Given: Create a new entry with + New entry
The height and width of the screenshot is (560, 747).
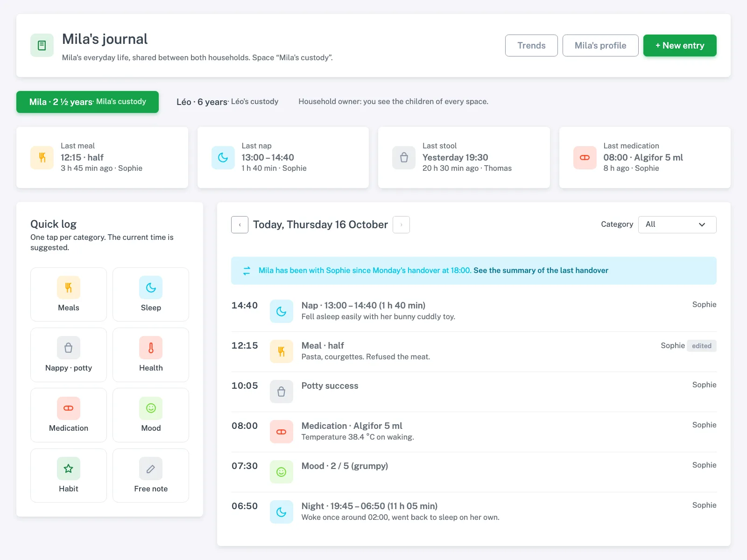Looking at the screenshot, I should (x=680, y=45).
